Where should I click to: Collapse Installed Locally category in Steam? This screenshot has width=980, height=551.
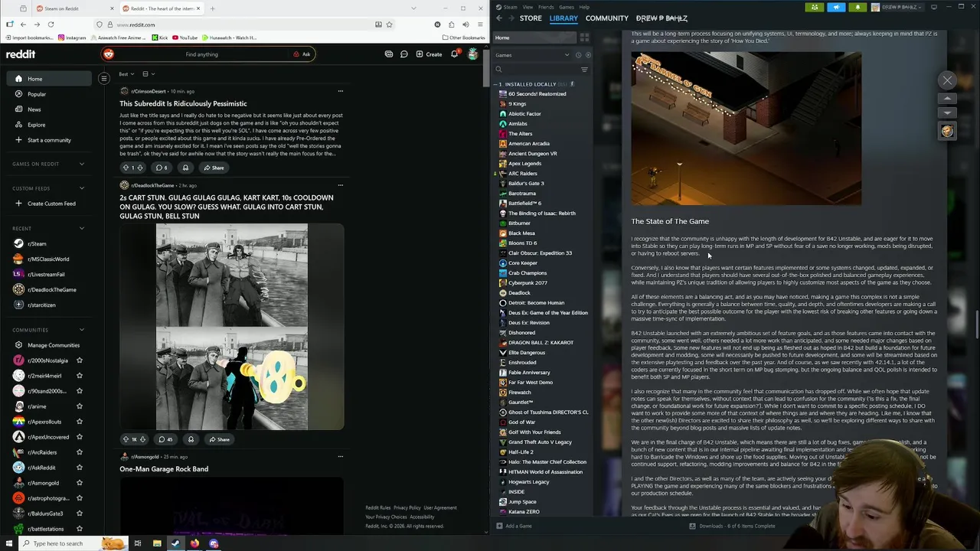point(496,84)
